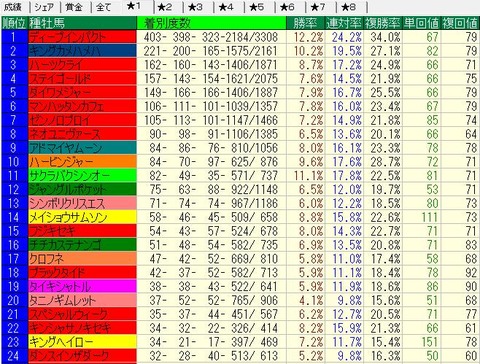
Task: Sort by the 勝率 column header
Action: click(x=305, y=23)
